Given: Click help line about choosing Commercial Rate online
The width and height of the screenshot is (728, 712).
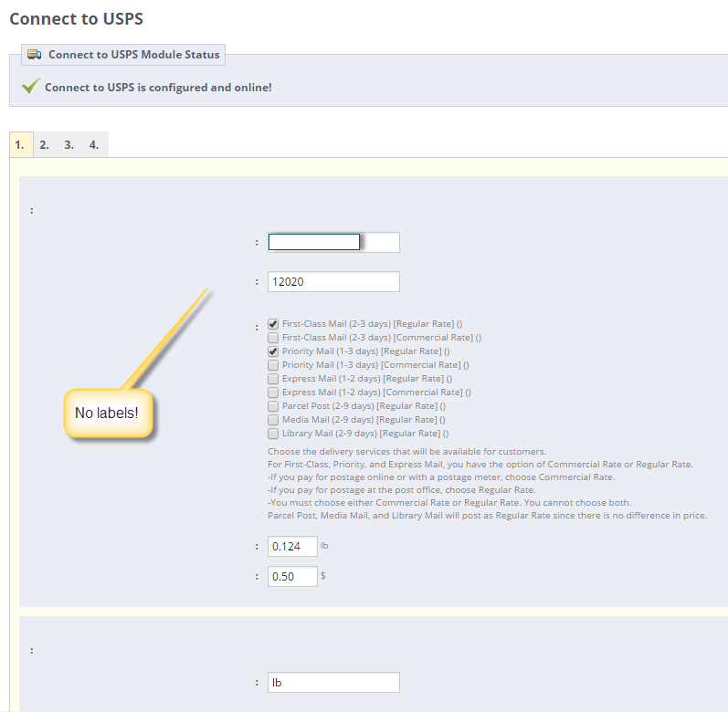Looking at the screenshot, I should tap(441, 476).
